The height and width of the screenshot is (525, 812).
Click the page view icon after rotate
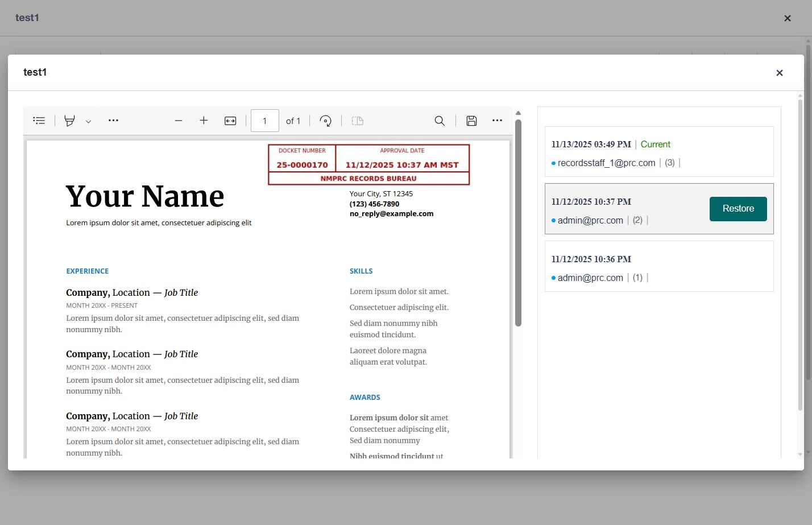click(358, 121)
